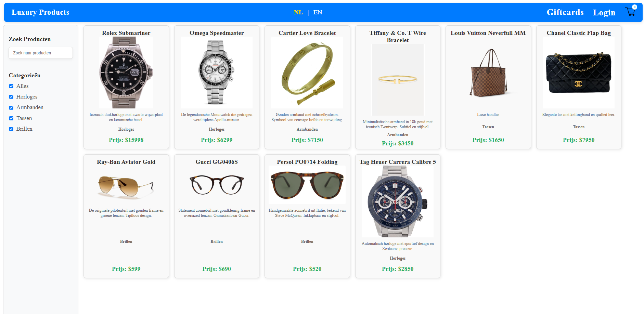
Task: Toggle the Tassen checkbox
Action: tap(11, 118)
